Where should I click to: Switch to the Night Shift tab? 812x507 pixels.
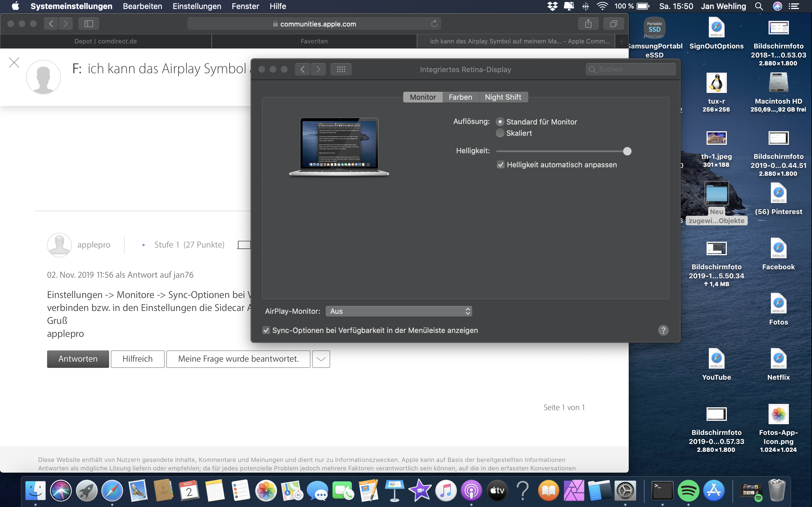[x=503, y=97]
